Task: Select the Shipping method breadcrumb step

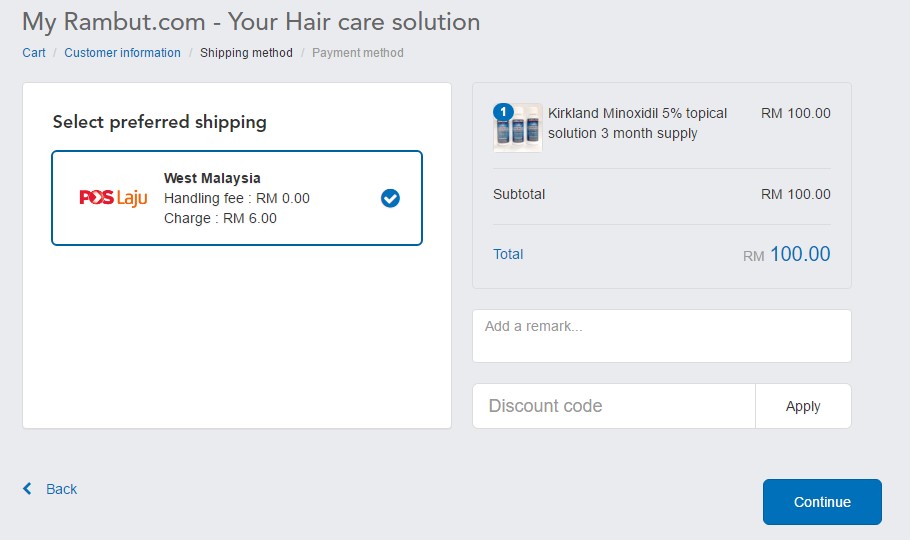Action: coord(246,53)
